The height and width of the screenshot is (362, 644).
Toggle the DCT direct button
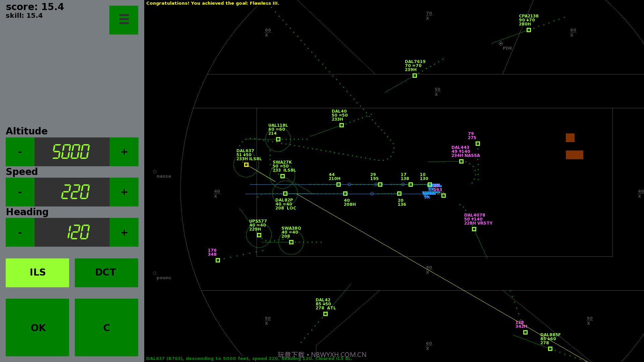pos(106,273)
